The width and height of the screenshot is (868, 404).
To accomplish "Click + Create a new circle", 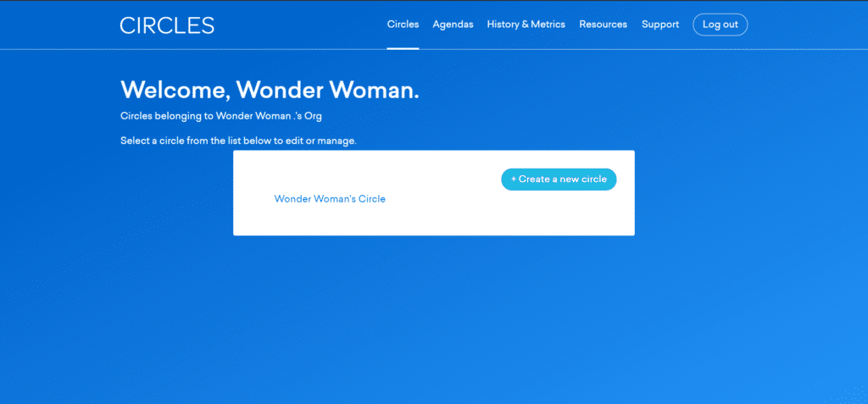I will click(x=559, y=180).
